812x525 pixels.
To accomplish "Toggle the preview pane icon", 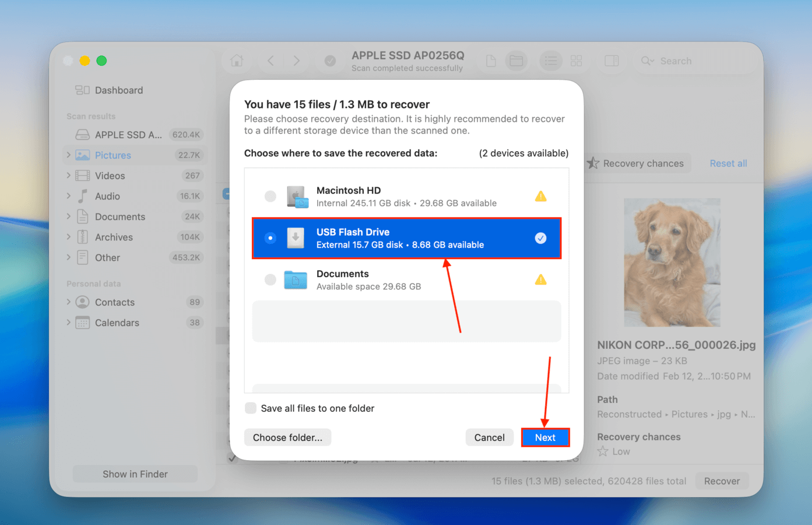I will coord(611,61).
